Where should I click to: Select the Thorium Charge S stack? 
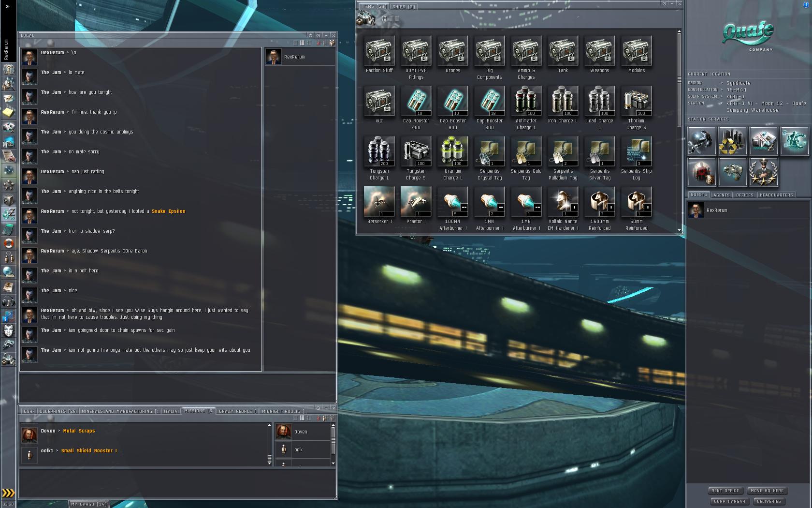636,108
